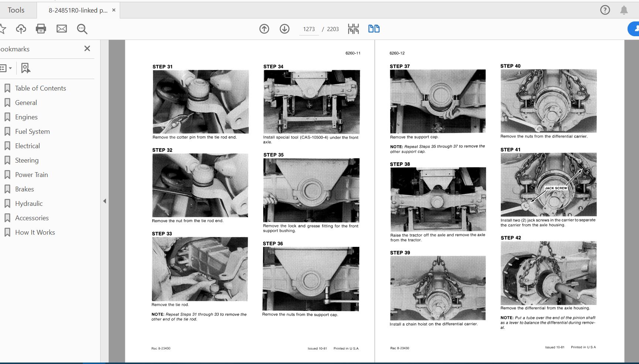The image size is (639, 364).
Task: Click the 'STEP 36' heading text
Action: pos(273,244)
